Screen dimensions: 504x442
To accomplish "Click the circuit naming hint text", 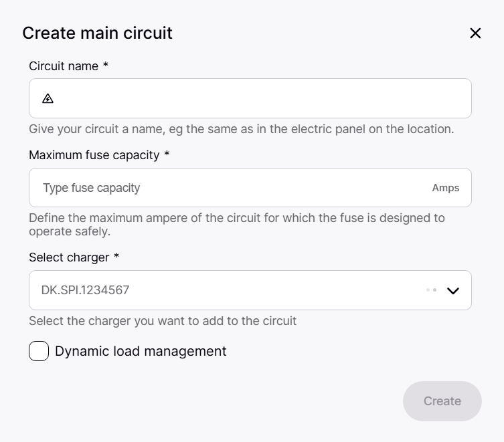I will point(241,129).
